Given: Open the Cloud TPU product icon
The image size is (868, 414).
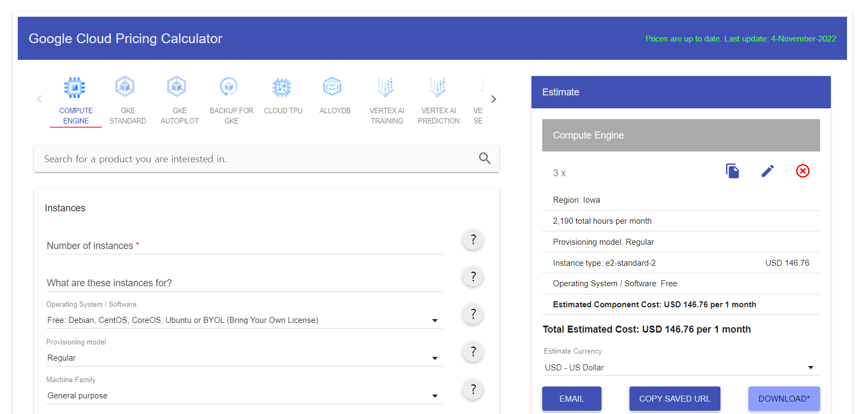Looking at the screenshot, I should click(x=282, y=87).
